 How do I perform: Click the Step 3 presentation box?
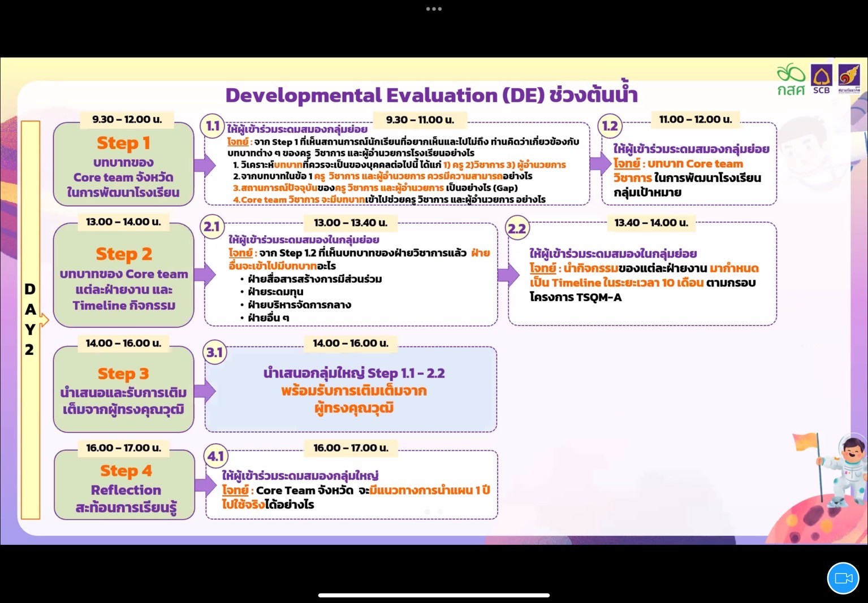(124, 391)
